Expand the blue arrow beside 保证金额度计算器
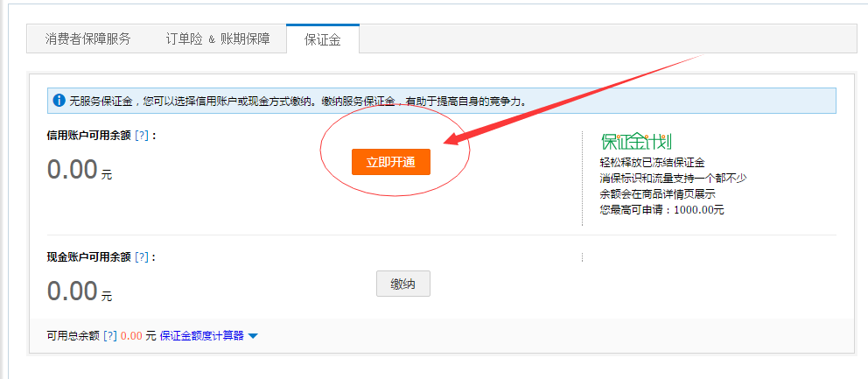The width and height of the screenshot is (868, 379). (x=253, y=336)
